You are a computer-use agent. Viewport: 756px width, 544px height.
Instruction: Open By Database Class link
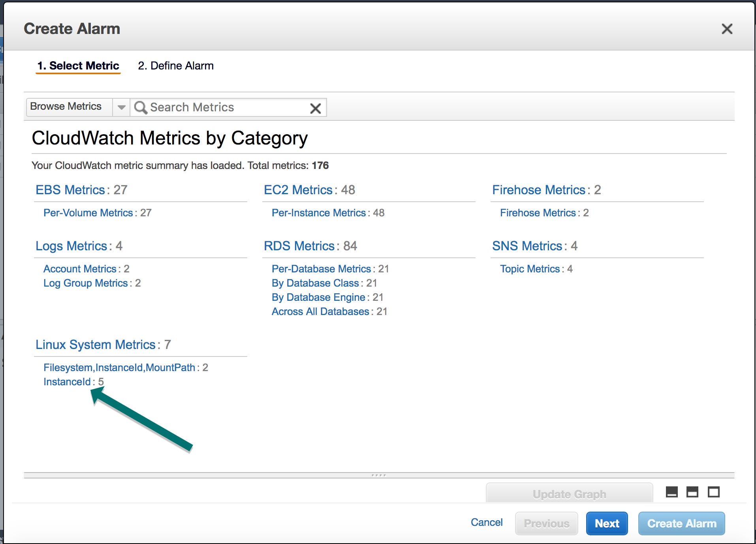[x=315, y=283]
